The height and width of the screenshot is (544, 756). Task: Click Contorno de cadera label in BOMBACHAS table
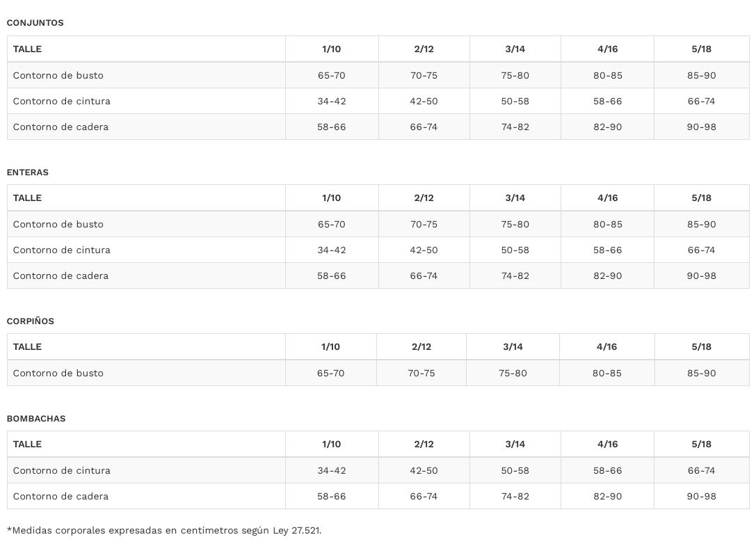pos(61,496)
